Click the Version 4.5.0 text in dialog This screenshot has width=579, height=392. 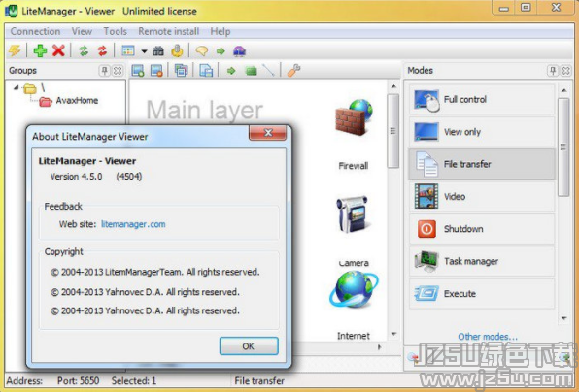coord(76,177)
